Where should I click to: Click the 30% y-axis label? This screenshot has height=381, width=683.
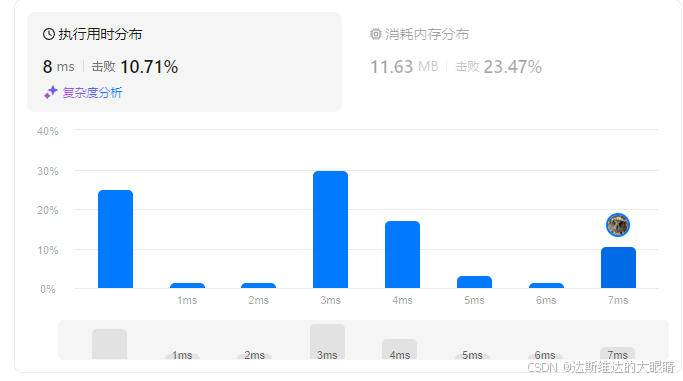(48, 171)
